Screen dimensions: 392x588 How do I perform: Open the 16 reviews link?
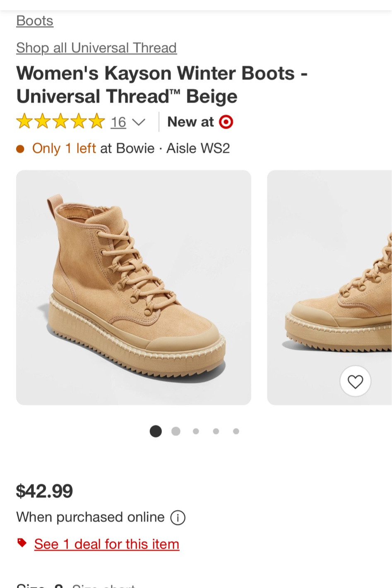pyautogui.click(x=118, y=122)
